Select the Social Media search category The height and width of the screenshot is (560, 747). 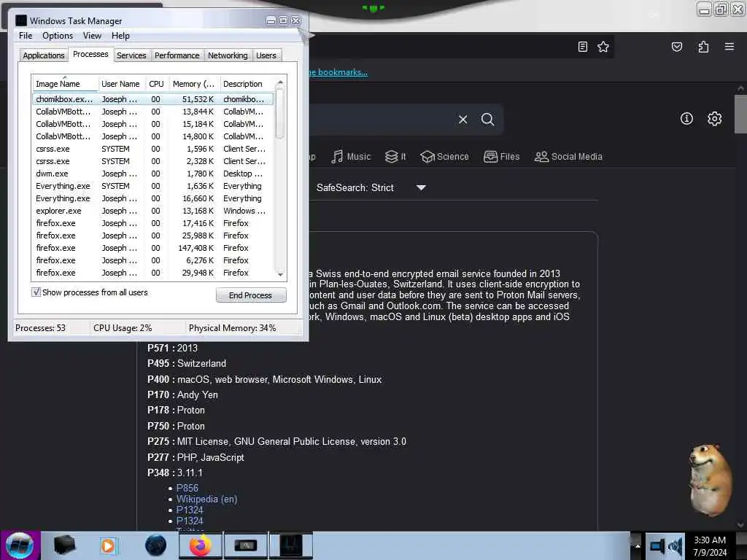pyautogui.click(x=568, y=157)
